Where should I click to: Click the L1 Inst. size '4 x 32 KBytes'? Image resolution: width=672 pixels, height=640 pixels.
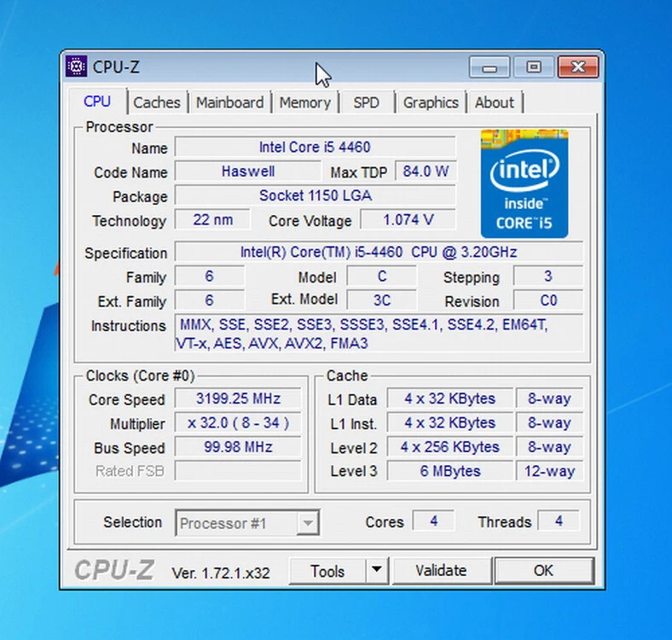pos(450,423)
